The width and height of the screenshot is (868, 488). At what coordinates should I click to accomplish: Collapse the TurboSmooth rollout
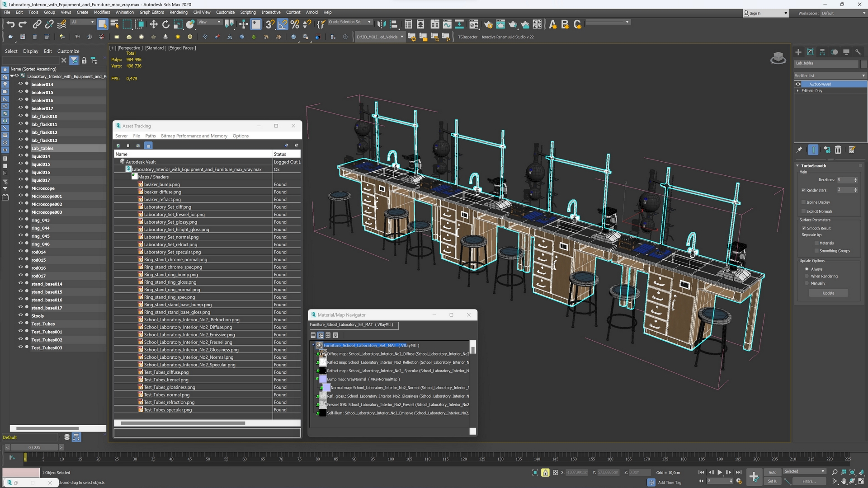point(797,166)
